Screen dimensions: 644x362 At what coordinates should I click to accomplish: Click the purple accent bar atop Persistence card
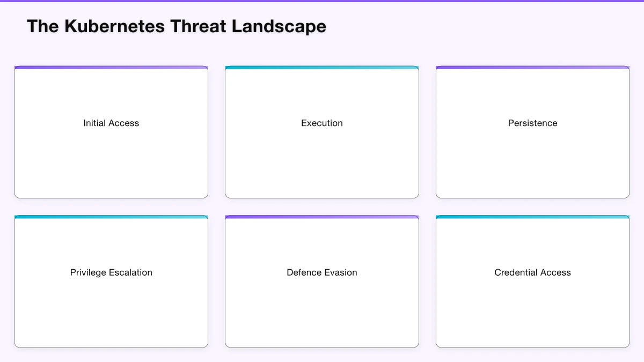pyautogui.click(x=532, y=68)
